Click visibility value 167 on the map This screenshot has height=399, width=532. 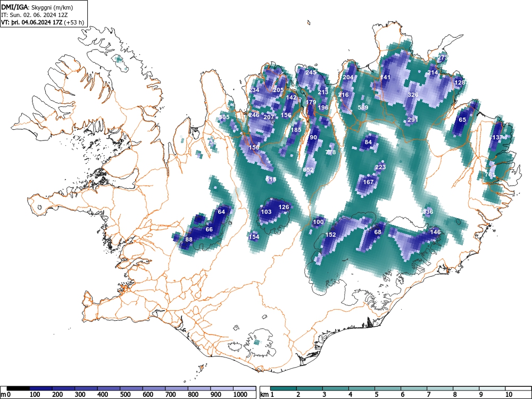tap(368, 182)
